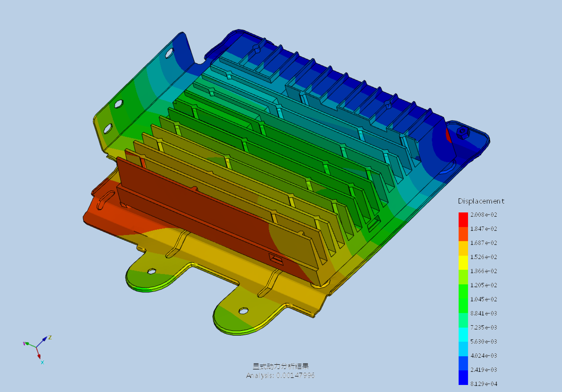Select the Displacement legend title

pyautogui.click(x=481, y=201)
